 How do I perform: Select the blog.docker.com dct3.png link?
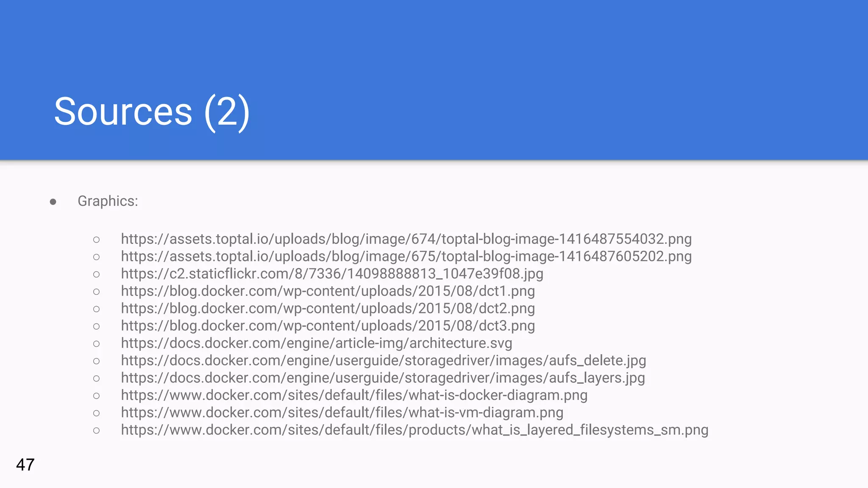click(x=328, y=326)
